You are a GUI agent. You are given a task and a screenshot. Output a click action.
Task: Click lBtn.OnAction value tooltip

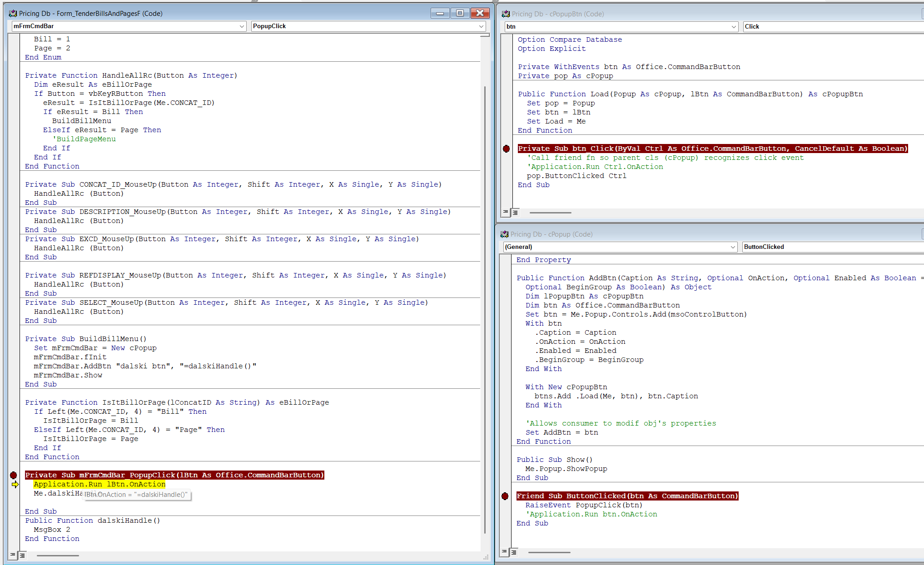(136, 495)
